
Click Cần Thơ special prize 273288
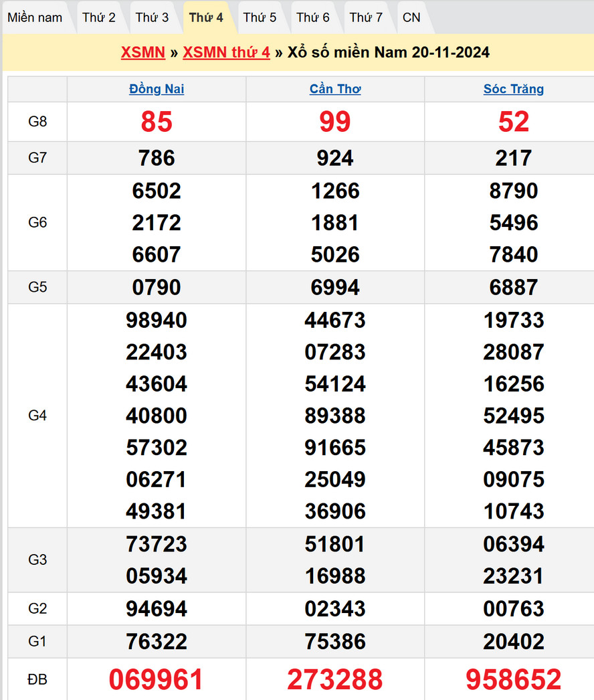coord(335,679)
